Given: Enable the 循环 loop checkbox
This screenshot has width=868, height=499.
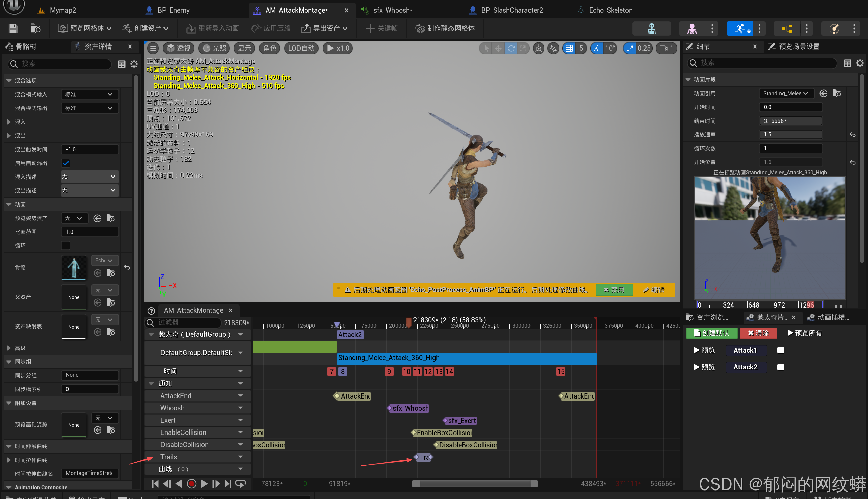Looking at the screenshot, I should click(x=65, y=245).
